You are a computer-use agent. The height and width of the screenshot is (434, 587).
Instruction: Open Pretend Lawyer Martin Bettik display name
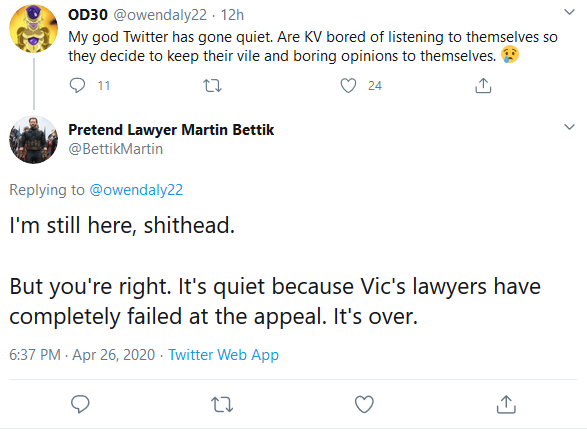pyautogui.click(x=171, y=130)
